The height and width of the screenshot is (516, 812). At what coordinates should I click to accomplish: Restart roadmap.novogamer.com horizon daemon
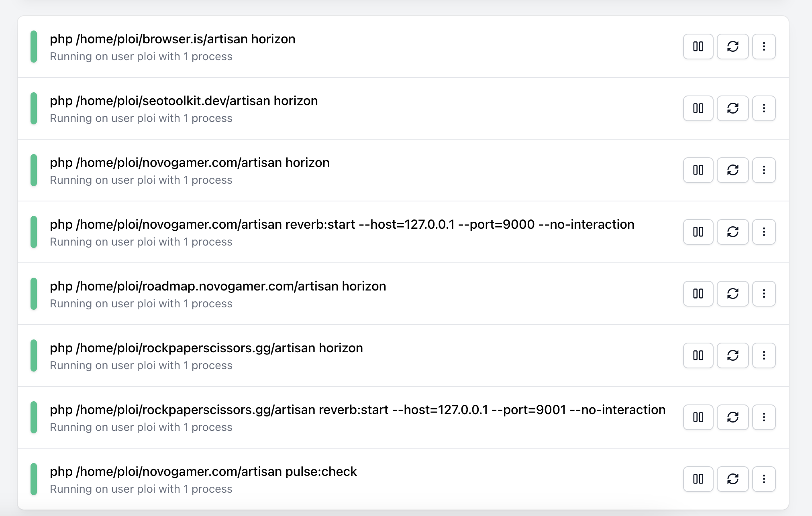point(732,294)
